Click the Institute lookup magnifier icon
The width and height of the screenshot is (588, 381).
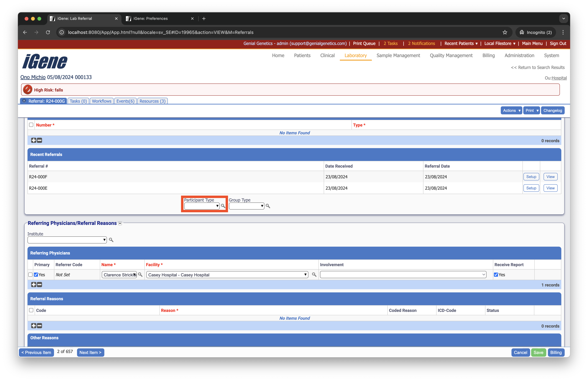click(111, 240)
